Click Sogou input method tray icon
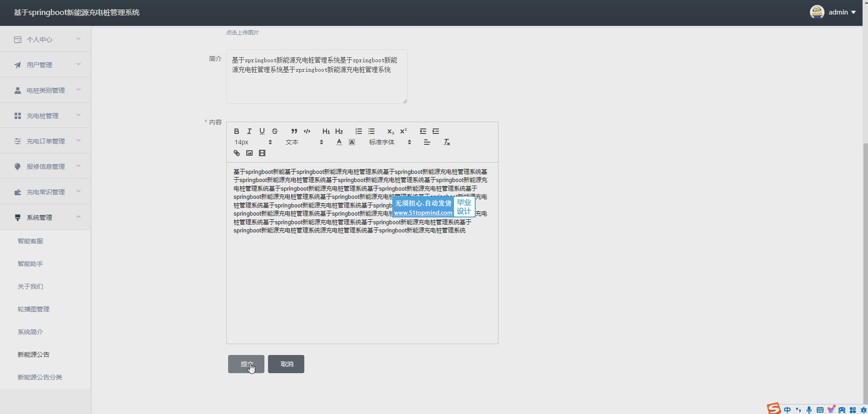The height and width of the screenshot is (414, 868). [x=774, y=409]
